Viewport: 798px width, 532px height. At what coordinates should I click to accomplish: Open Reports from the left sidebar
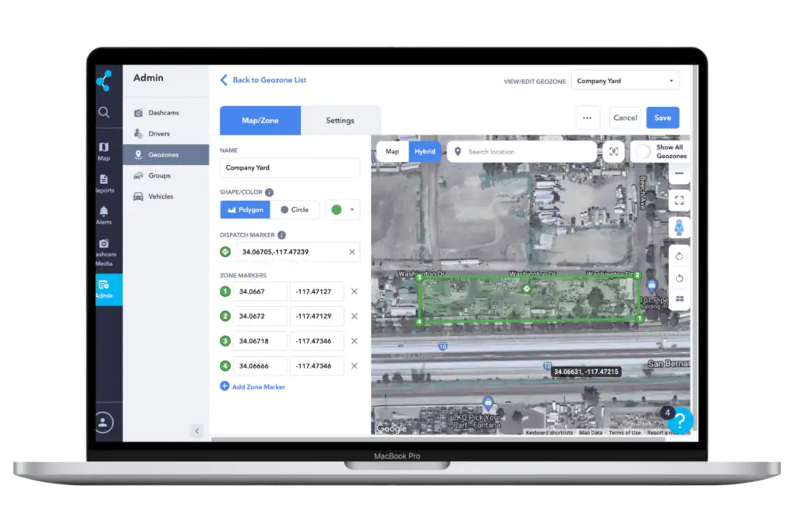click(104, 183)
